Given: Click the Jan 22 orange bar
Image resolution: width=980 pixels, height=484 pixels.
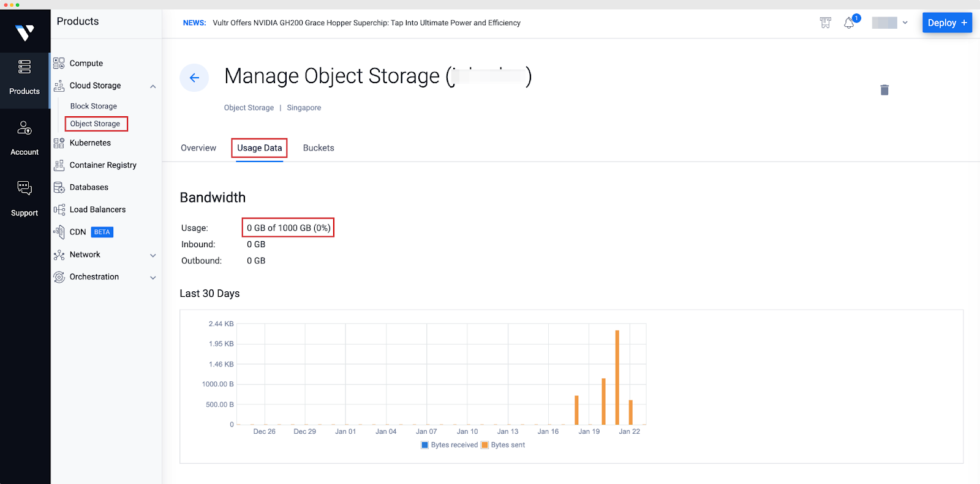Looking at the screenshot, I should coord(630,412).
